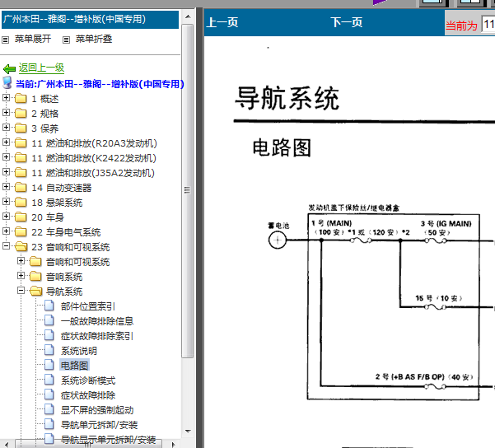Click page icon for 一般故障排除信息

coord(49,320)
